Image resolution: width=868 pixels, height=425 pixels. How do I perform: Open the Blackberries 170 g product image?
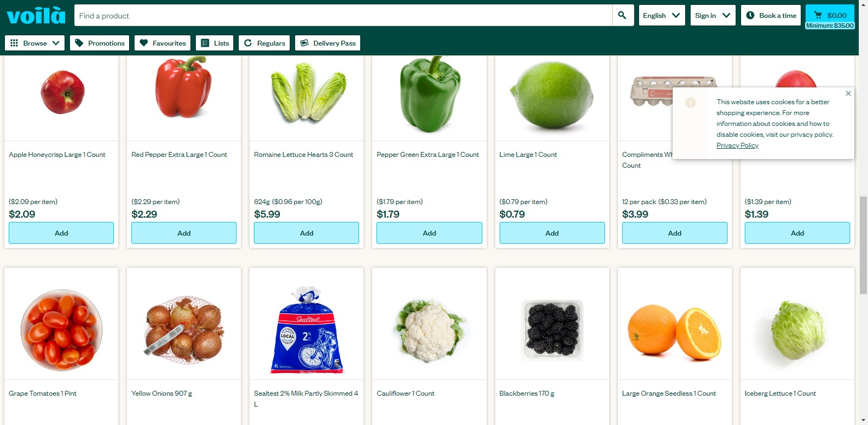(552, 329)
